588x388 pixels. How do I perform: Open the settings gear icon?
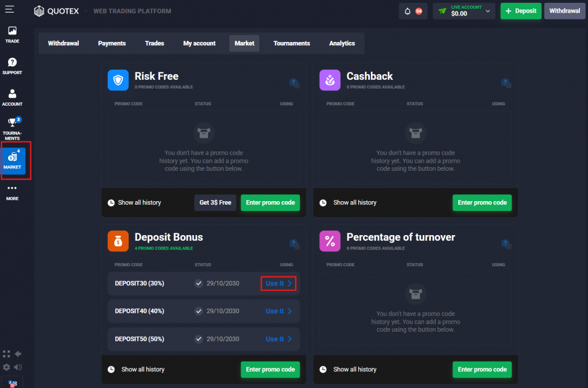click(6, 367)
